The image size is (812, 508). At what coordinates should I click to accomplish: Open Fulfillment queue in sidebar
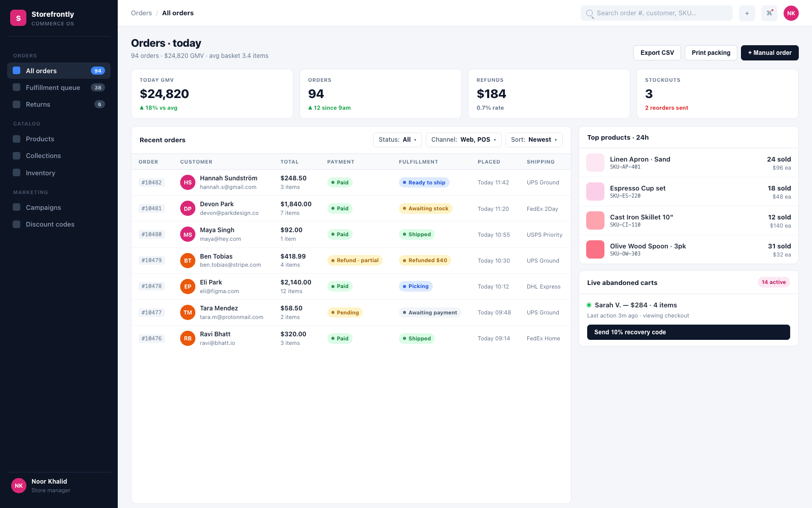[x=59, y=87]
